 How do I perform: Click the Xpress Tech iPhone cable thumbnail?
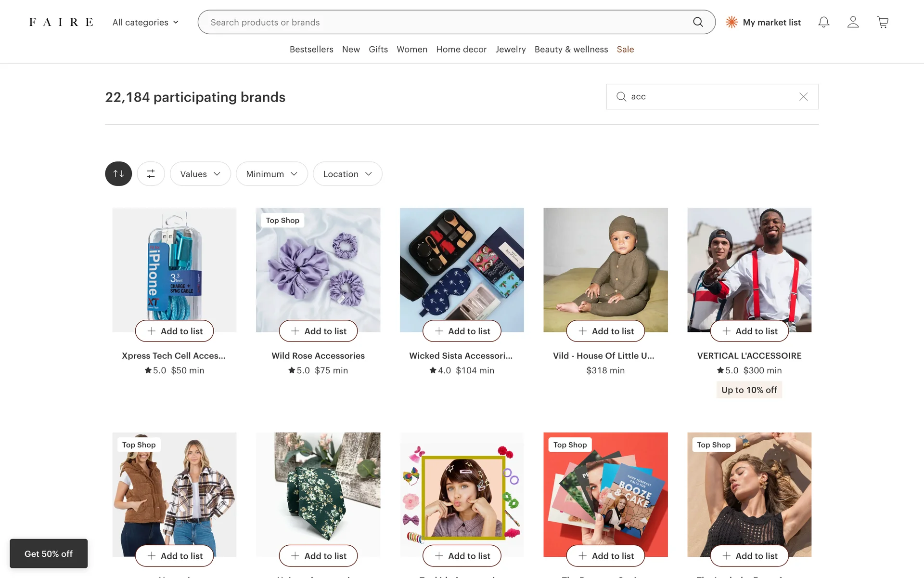[174, 265]
